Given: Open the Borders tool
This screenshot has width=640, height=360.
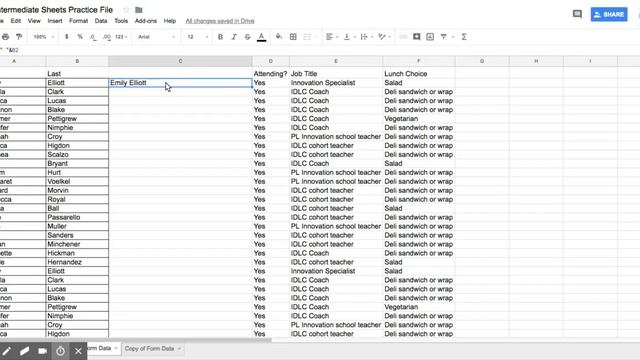Looking at the screenshot, I should [x=293, y=37].
